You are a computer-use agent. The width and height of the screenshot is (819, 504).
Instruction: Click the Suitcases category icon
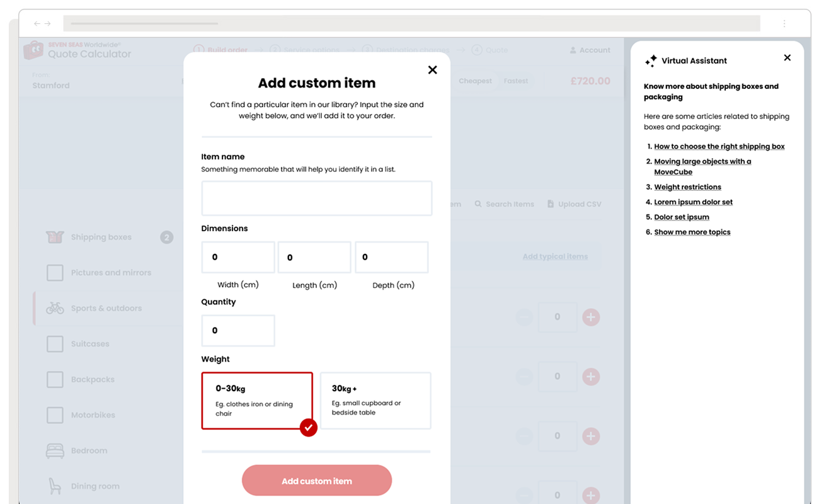click(x=55, y=343)
